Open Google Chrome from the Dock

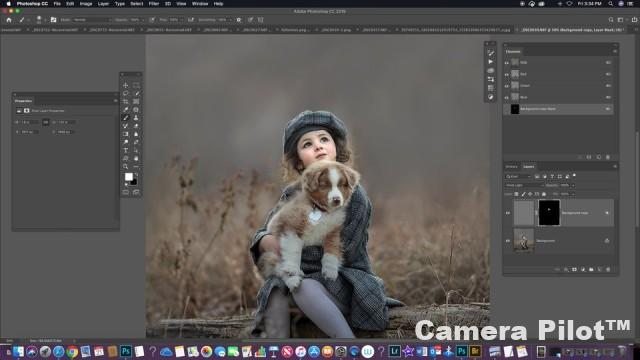(x=72, y=351)
